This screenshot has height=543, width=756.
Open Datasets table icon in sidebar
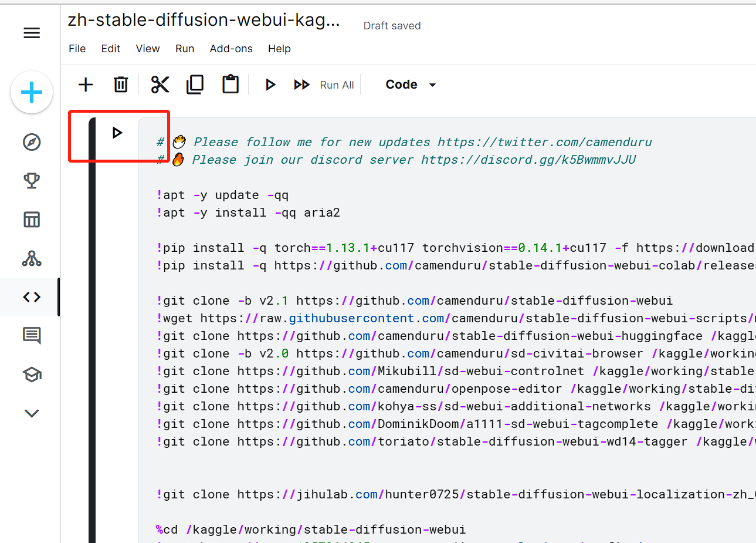point(32,220)
